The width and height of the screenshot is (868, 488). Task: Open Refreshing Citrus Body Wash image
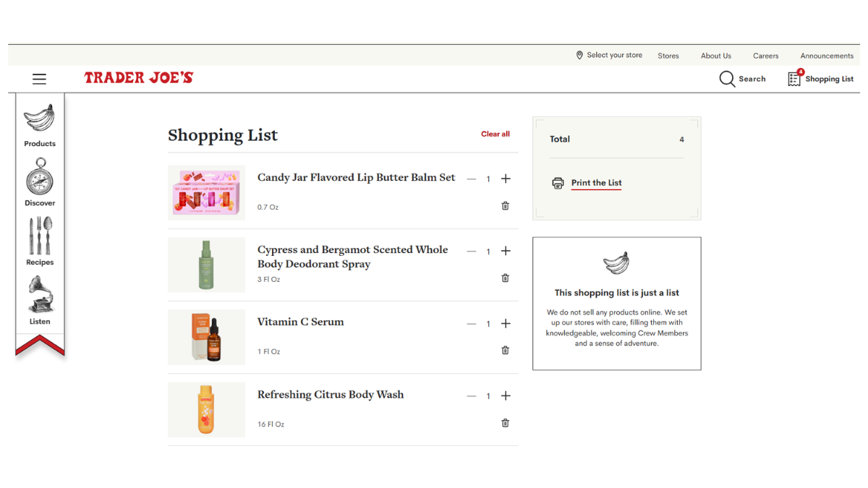pyautogui.click(x=206, y=410)
